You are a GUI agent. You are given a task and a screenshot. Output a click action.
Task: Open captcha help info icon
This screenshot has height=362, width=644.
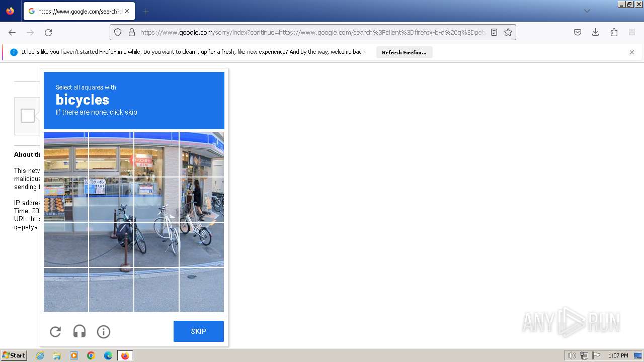pos(104,331)
